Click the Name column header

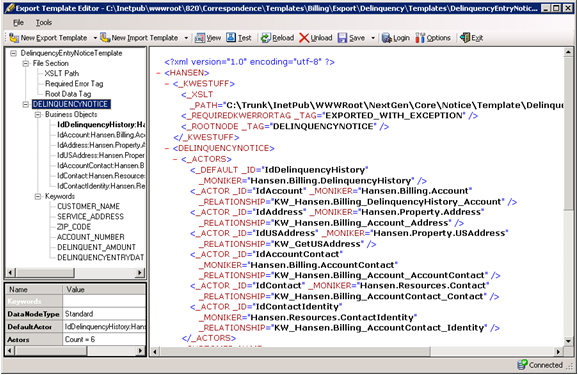(x=34, y=289)
